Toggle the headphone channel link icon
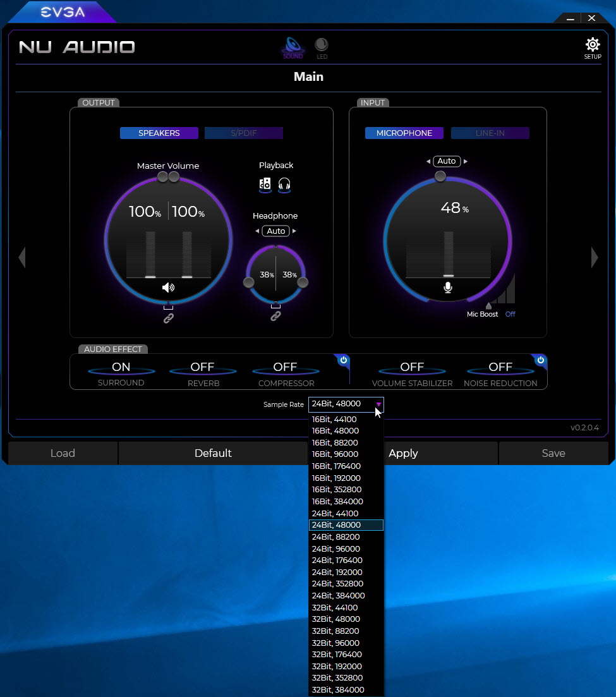 tap(275, 316)
